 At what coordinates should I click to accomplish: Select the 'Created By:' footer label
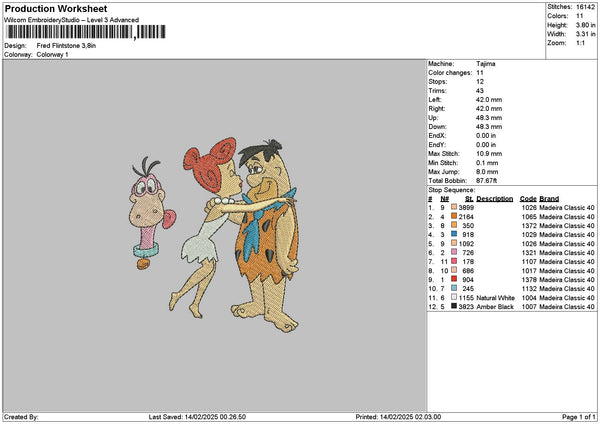click(21, 417)
